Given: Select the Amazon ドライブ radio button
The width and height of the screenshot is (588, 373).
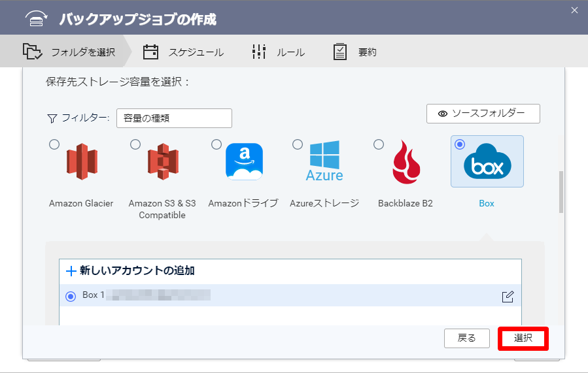Looking at the screenshot, I should 216,144.
